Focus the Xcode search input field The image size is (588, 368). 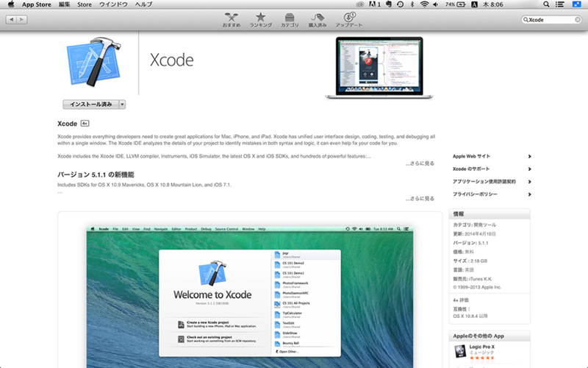pos(551,20)
